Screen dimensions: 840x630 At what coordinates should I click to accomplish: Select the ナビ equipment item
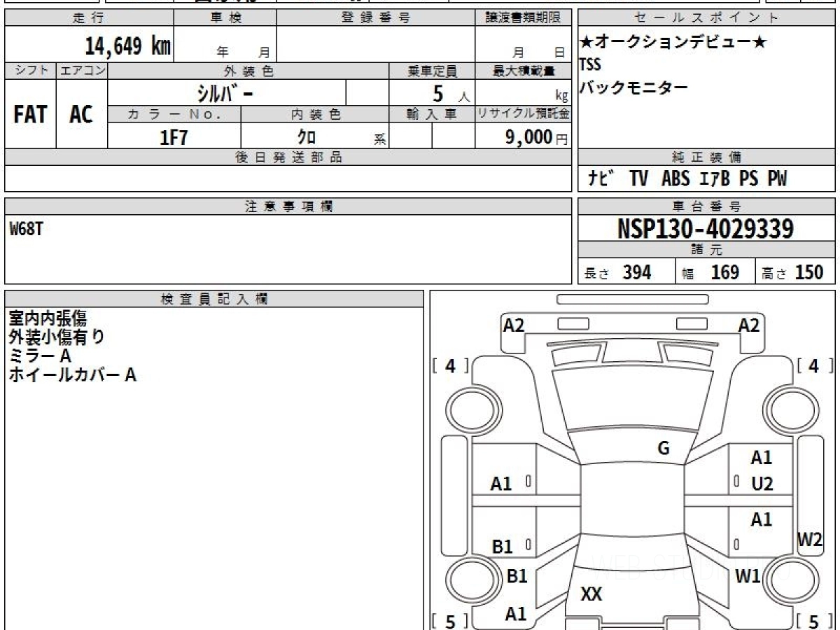coord(601,179)
